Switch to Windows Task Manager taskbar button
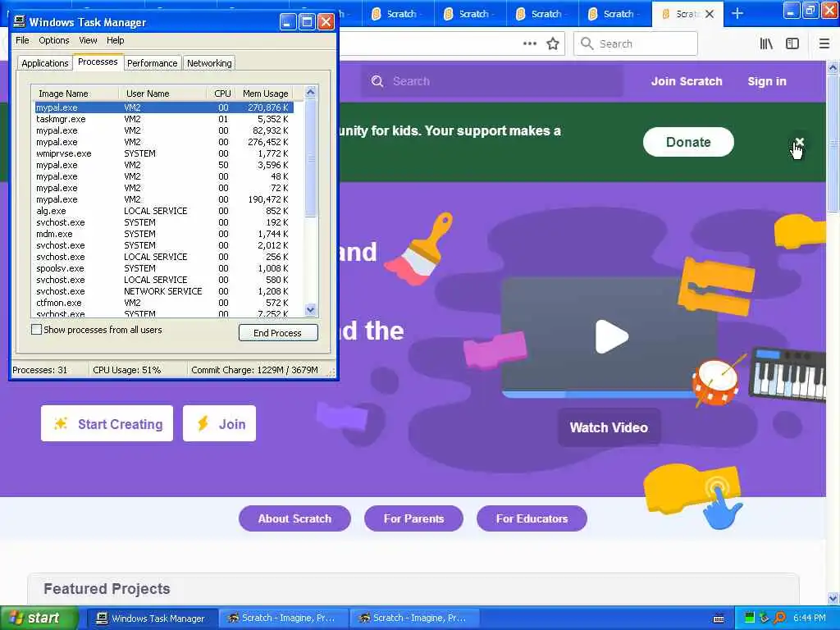Image resolution: width=840 pixels, height=630 pixels. [151, 619]
